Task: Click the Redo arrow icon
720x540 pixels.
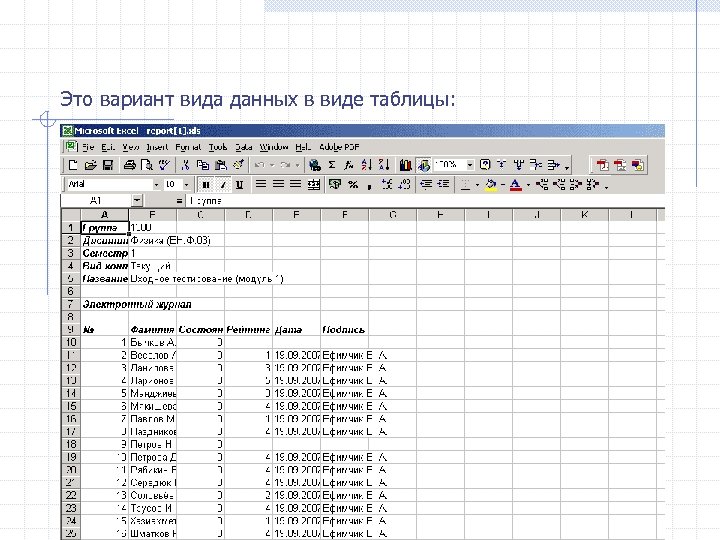Action: pos(286,165)
